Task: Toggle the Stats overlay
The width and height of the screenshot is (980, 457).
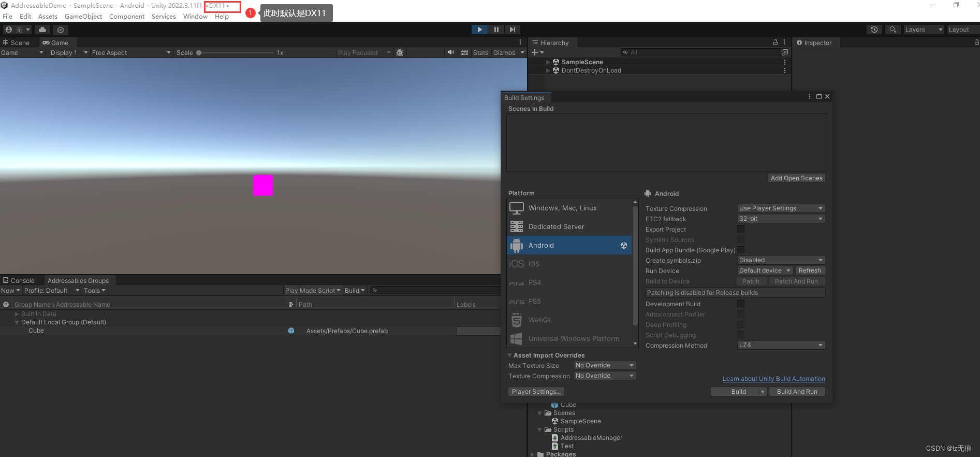Action: pos(480,53)
